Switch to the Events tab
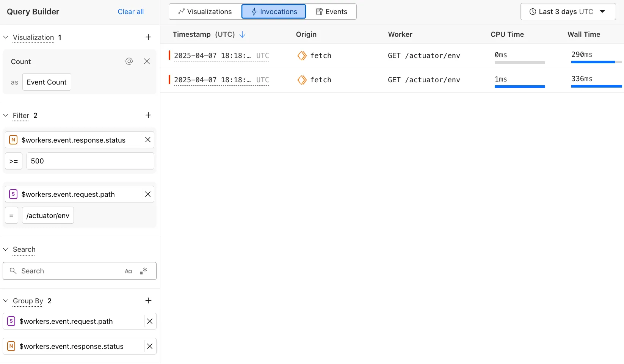The image size is (624, 364). (332, 11)
